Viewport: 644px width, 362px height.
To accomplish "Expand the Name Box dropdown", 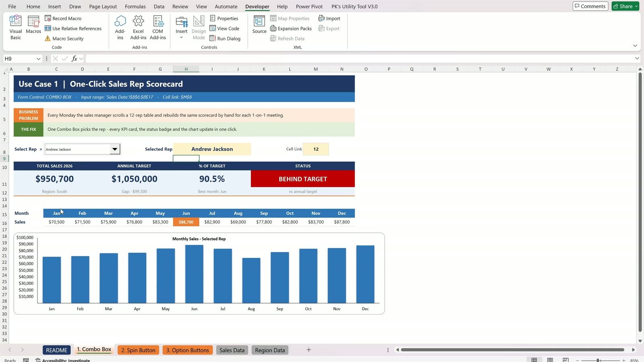I will tap(39, 59).
